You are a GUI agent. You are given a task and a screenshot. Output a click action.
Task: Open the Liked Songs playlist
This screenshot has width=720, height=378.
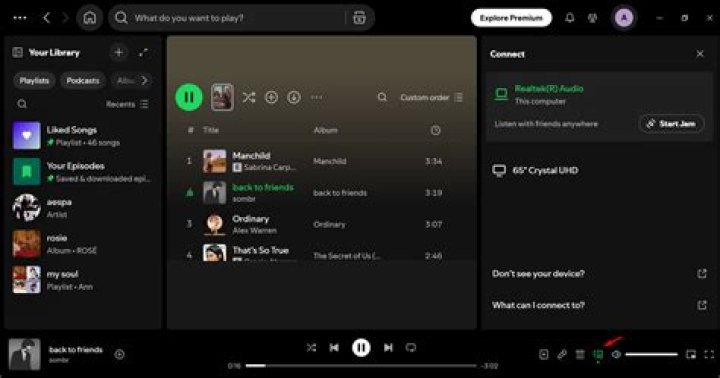click(83, 135)
